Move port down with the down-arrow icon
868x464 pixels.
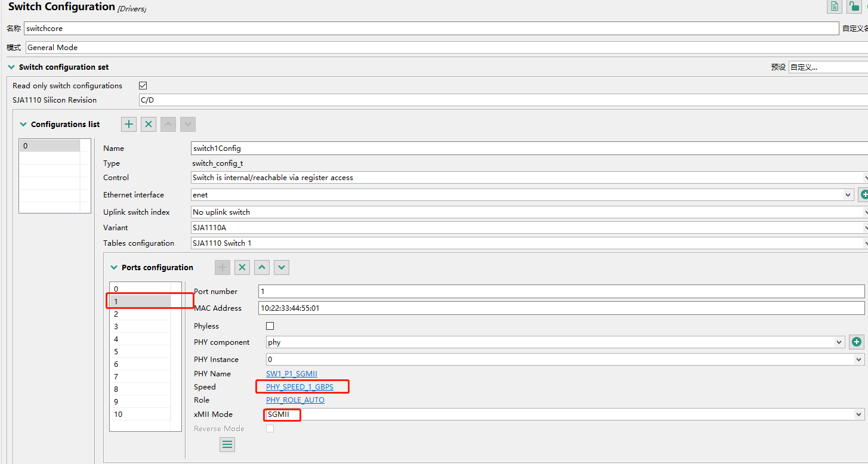coord(281,267)
